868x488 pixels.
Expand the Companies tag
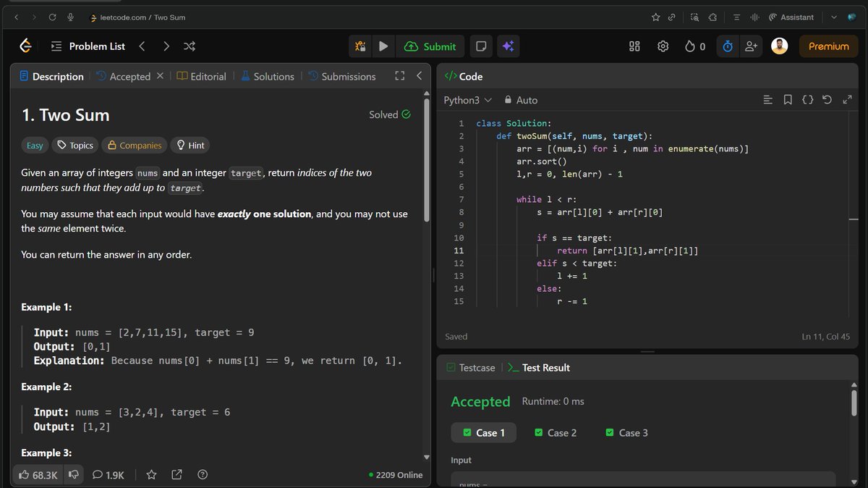click(135, 146)
